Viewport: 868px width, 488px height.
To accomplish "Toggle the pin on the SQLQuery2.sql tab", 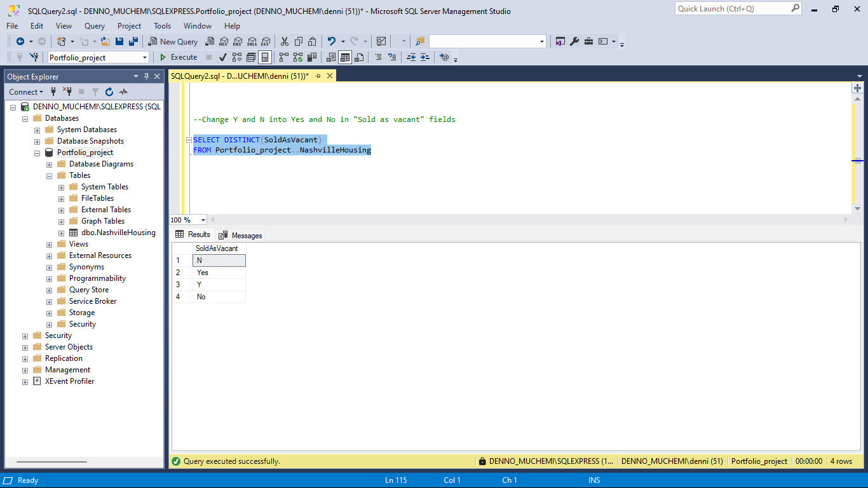I will tap(318, 76).
